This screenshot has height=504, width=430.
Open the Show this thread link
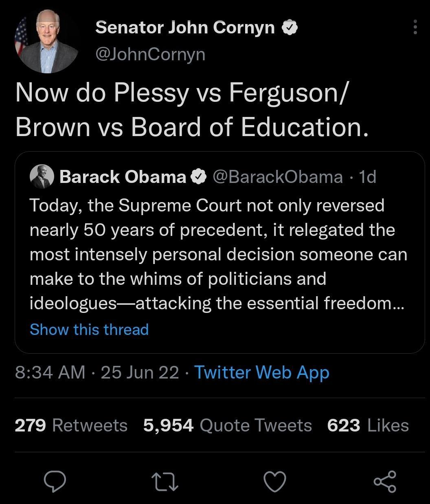coord(89,329)
